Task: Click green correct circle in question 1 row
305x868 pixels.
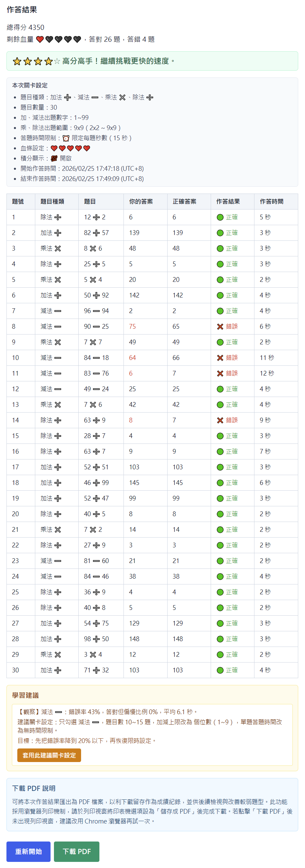Action: tap(220, 217)
